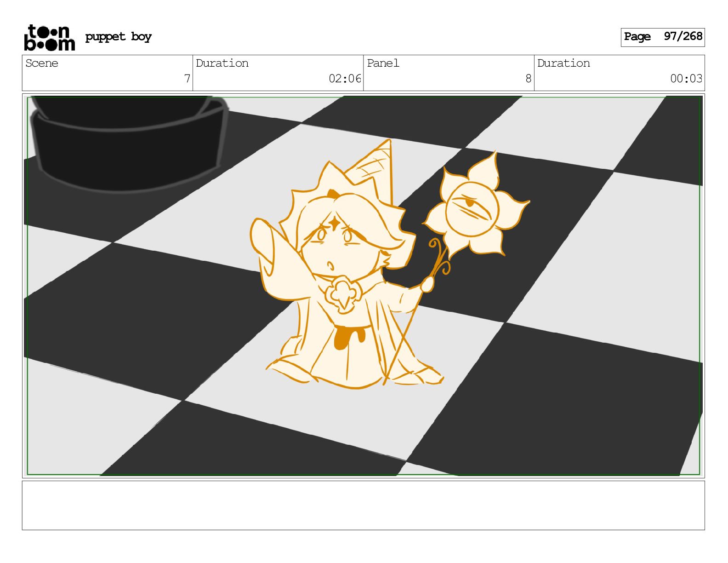Click the 'Panel' header label
This screenshot has height=563, width=728.
tap(383, 63)
